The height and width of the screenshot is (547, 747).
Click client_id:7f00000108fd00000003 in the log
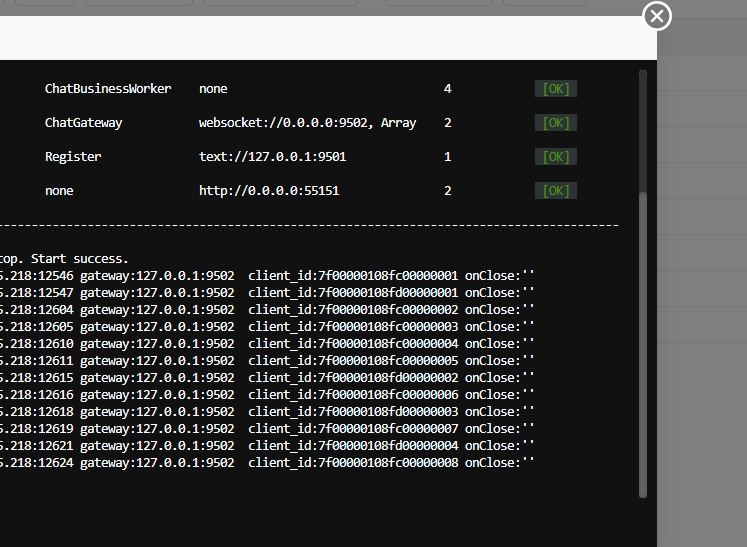point(353,412)
